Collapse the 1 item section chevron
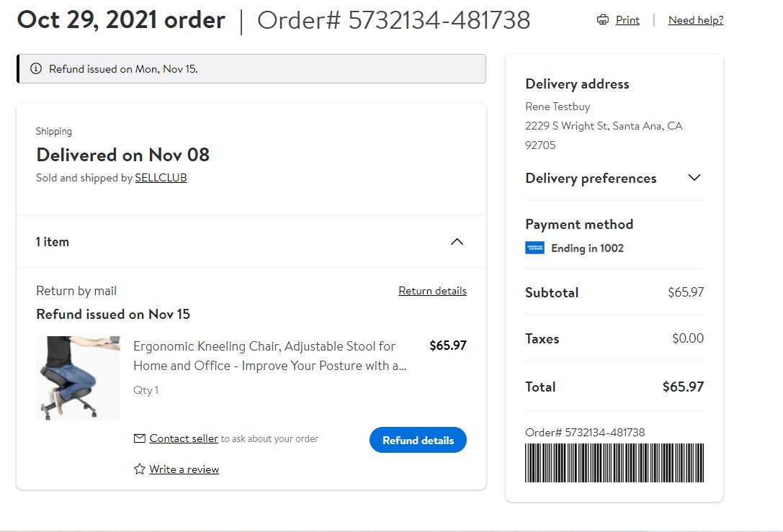This screenshot has width=783, height=532. pos(457,242)
